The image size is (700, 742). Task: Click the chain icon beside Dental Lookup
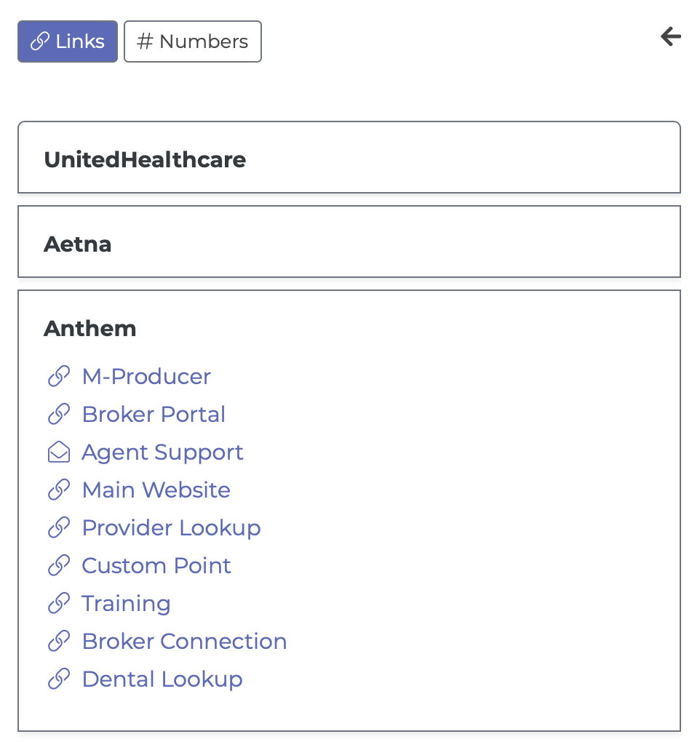coord(59,679)
